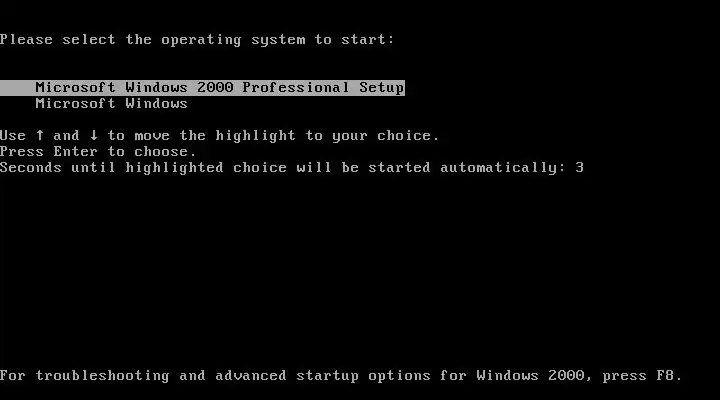Click the countdown number 3
The height and width of the screenshot is (400, 720).
point(579,168)
